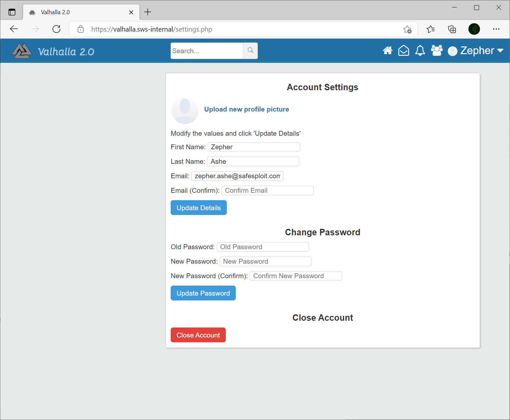Open the notifications bell icon
The width and height of the screenshot is (510, 420).
pyautogui.click(x=420, y=51)
